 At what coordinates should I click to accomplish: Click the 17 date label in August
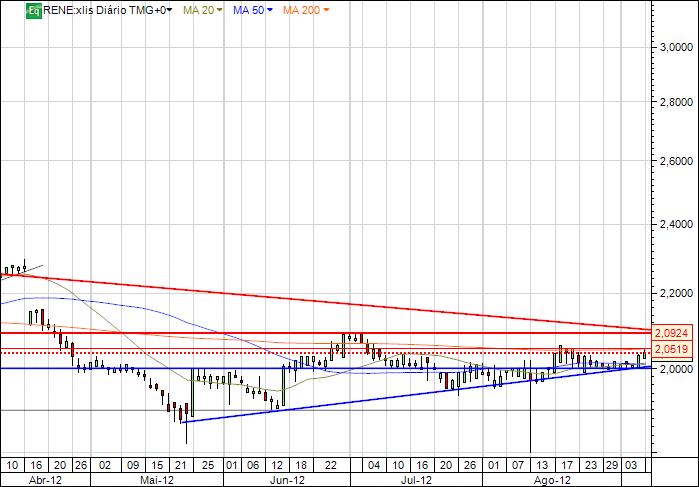click(x=566, y=466)
